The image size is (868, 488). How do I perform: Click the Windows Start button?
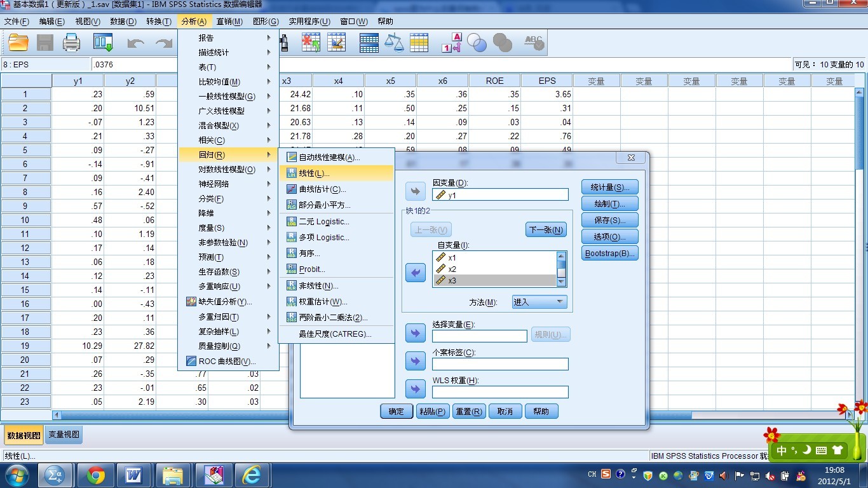(x=17, y=475)
